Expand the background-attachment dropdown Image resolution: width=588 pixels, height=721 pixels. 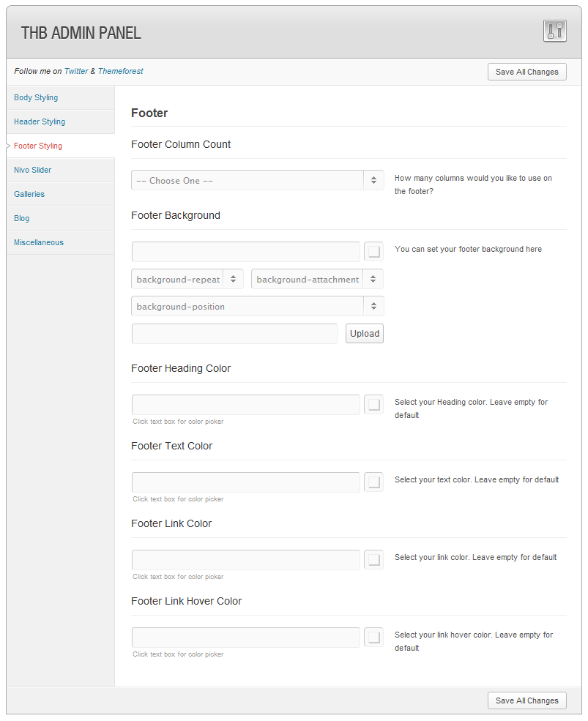point(317,279)
